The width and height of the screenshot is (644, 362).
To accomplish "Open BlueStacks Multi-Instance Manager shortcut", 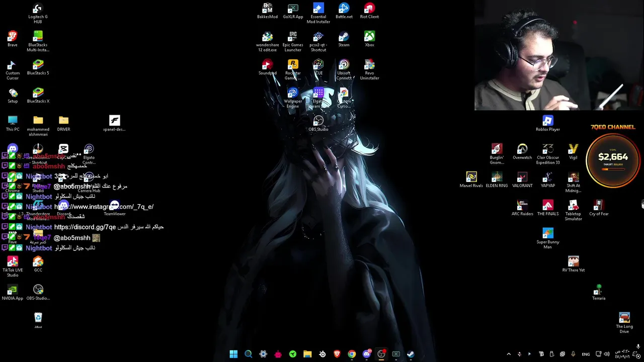I will pos(38,42).
